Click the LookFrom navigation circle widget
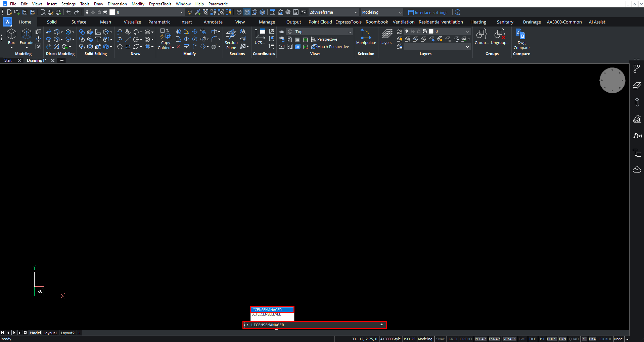Screen dimensions: 644x342 (612, 81)
